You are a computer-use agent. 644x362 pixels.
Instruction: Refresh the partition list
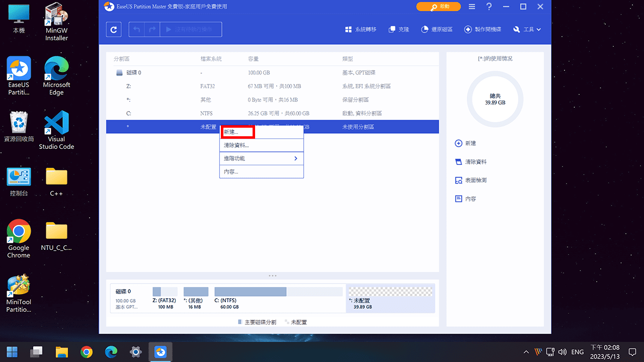(x=113, y=29)
